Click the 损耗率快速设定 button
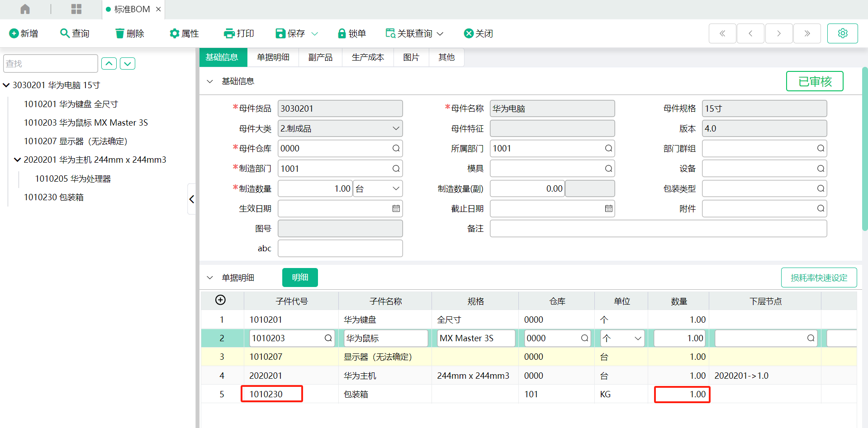 click(x=819, y=277)
